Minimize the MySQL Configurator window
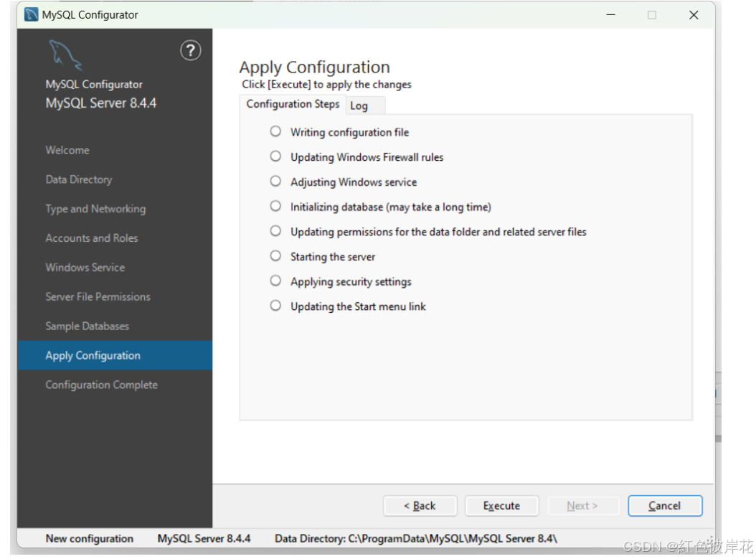Viewport: 756px width, 559px height. pos(611,15)
